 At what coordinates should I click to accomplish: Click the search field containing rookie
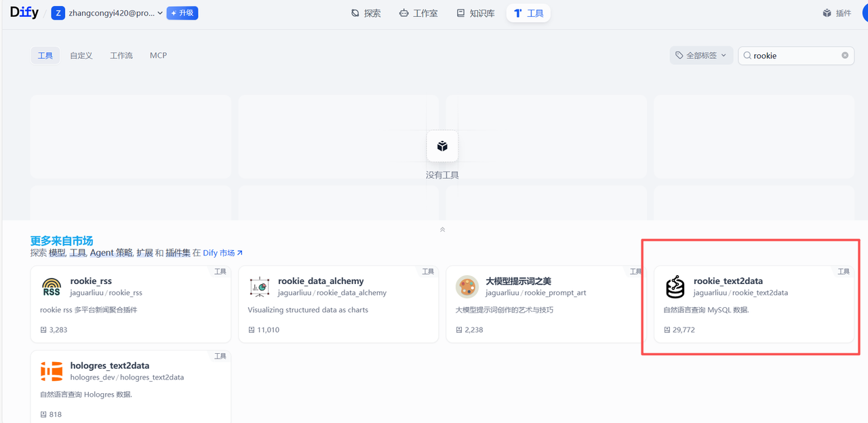(x=796, y=56)
